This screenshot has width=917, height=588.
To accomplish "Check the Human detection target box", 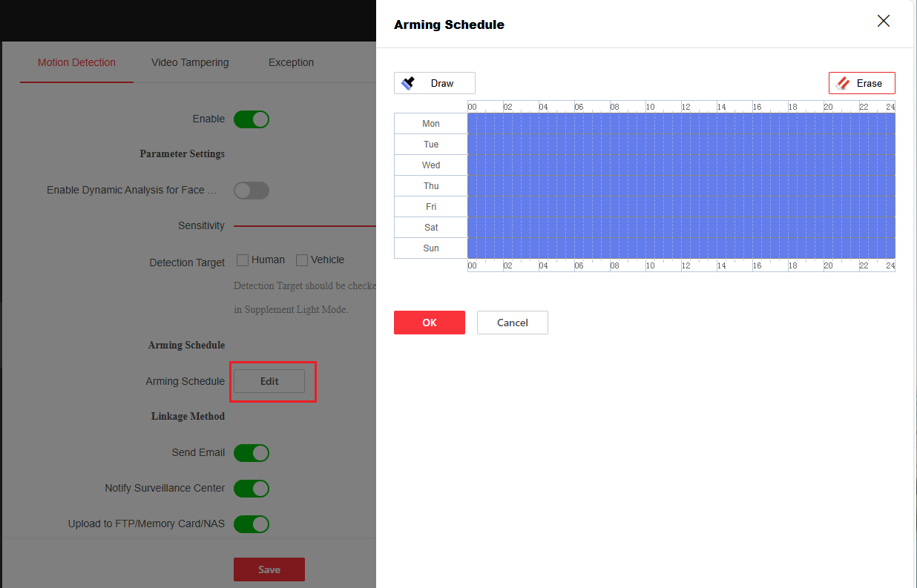I will 243,260.
